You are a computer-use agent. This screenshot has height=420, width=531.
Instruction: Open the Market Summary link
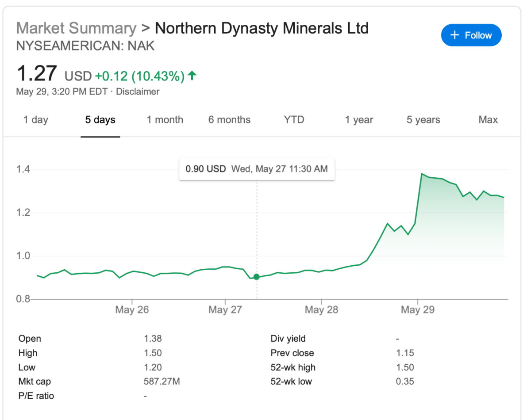77,28
